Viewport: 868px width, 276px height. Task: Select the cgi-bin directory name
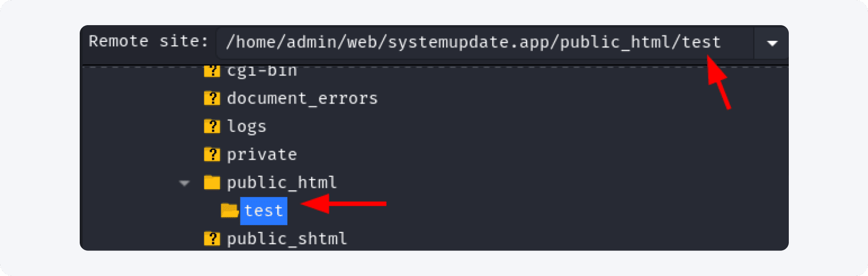[262, 71]
